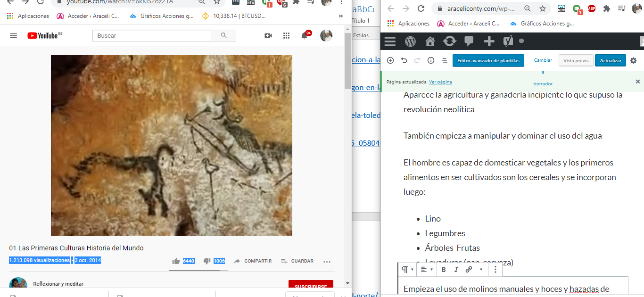Open BTCUSD bookmark in YouTube window

(x=234, y=16)
